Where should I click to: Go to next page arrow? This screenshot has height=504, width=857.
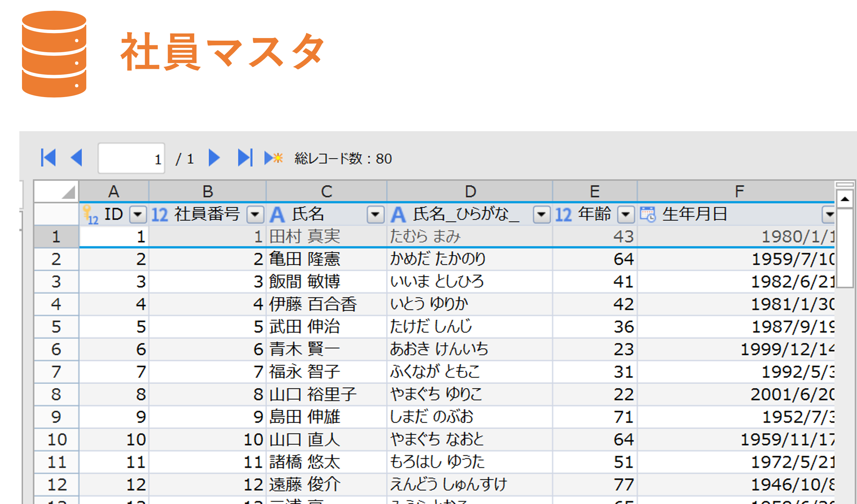coord(214,158)
